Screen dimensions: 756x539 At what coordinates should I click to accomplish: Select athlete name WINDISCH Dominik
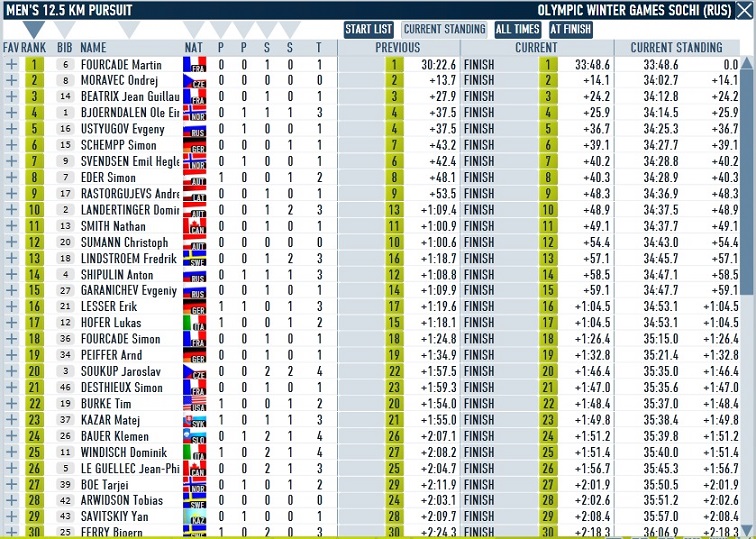[124, 452]
